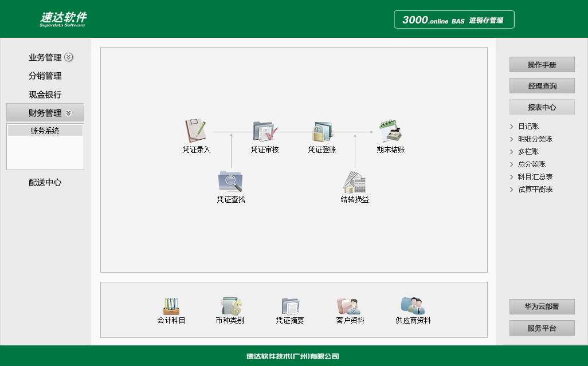The width and height of the screenshot is (588, 366).
Task: Open the 凭证录入 voucher entry icon
Action: (x=195, y=133)
